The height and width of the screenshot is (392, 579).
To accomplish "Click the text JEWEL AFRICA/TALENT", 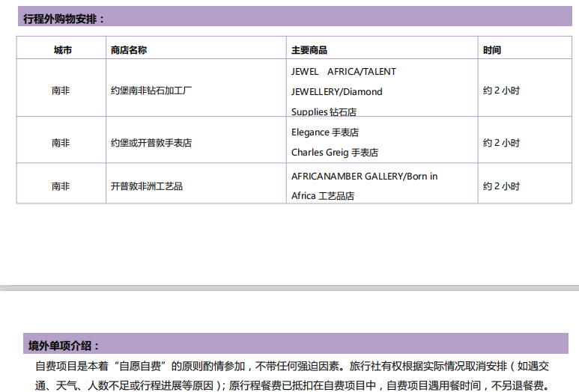I will coord(343,72).
